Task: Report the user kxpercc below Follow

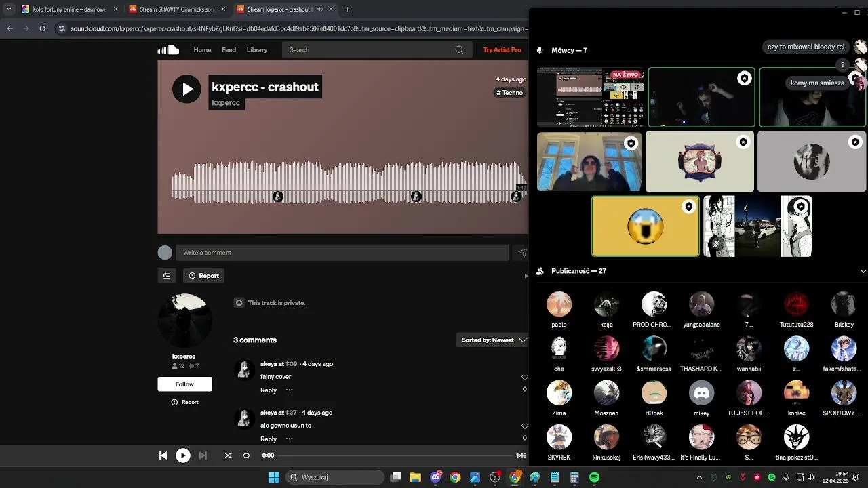Action: coord(184,403)
